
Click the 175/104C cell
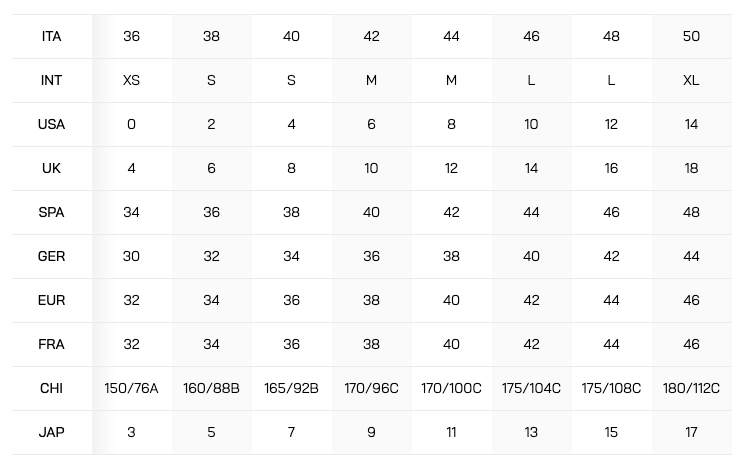531,389
